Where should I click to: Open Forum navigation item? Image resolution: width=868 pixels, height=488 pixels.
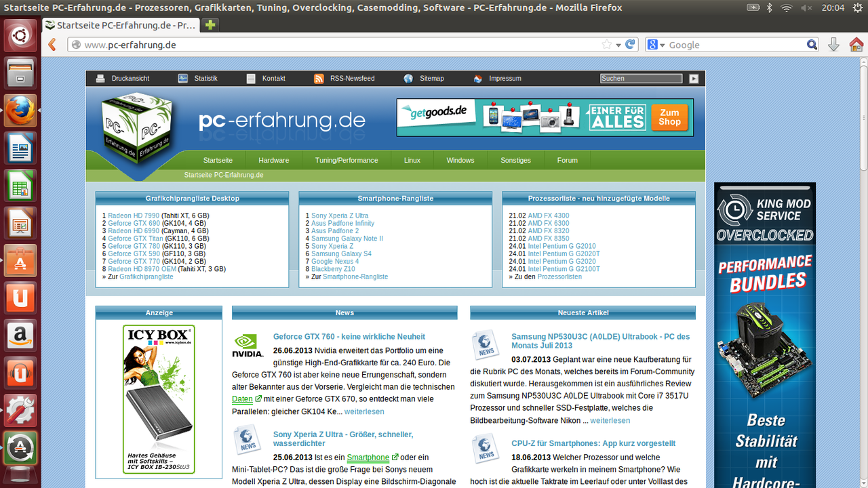pyautogui.click(x=568, y=161)
